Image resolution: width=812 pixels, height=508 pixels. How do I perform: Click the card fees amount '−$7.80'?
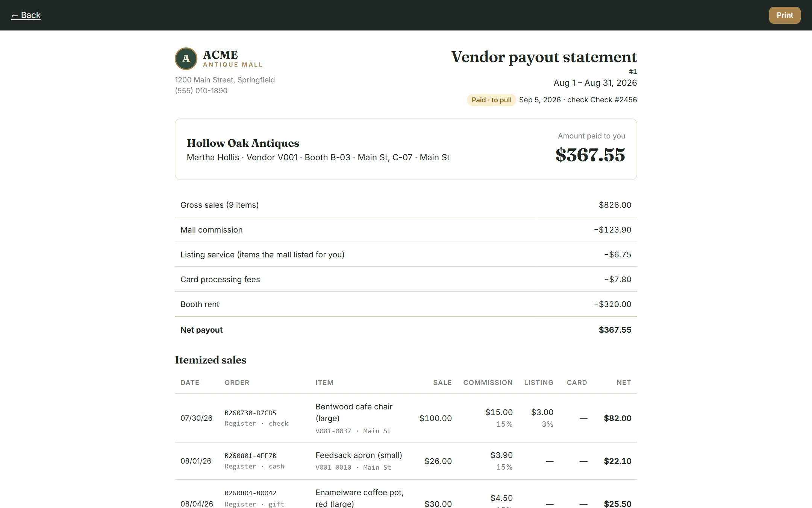618,279
